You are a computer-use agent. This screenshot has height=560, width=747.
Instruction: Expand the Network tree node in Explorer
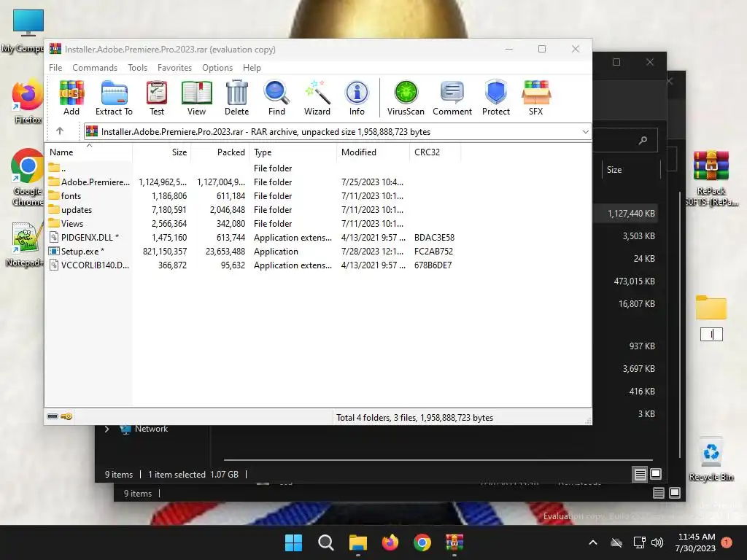click(107, 429)
